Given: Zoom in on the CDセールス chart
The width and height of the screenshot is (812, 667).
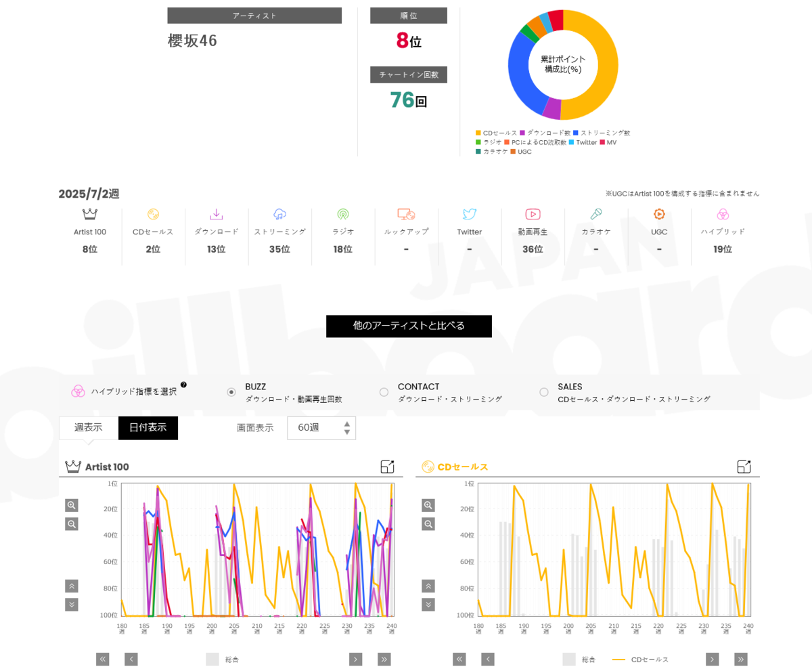Looking at the screenshot, I should [428, 505].
